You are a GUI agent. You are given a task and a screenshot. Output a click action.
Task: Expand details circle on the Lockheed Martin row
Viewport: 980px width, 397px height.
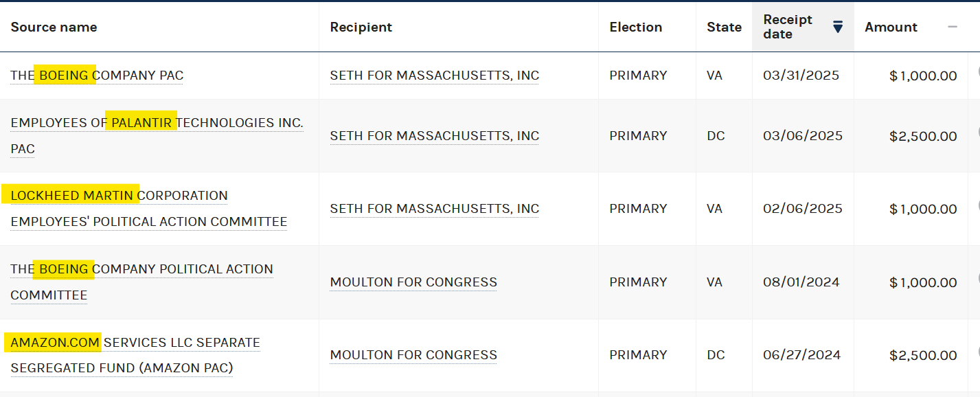[x=977, y=205]
